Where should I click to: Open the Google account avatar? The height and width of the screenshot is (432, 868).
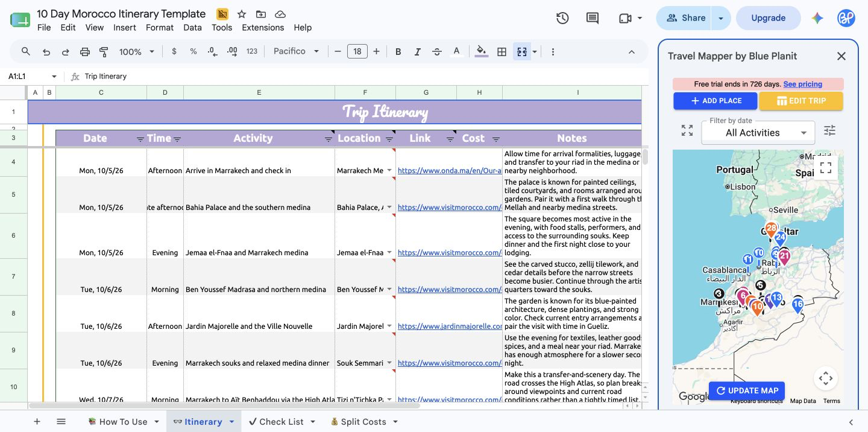[x=846, y=18]
